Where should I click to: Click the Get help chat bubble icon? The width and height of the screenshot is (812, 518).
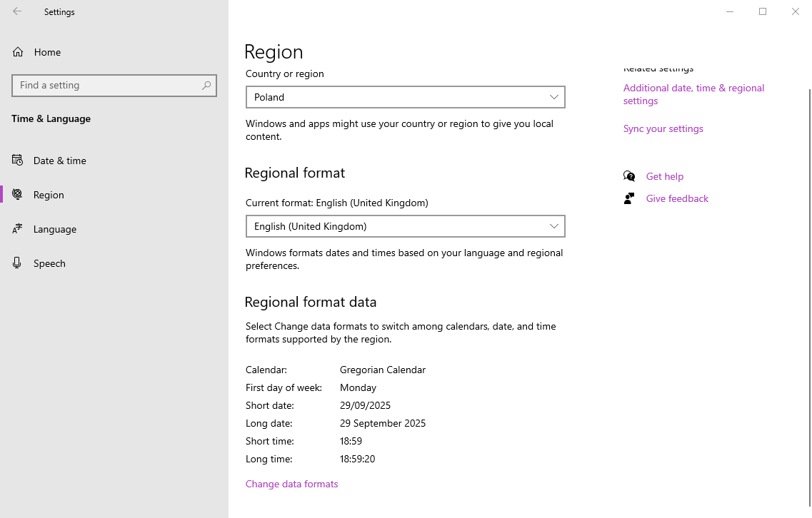[629, 176]
